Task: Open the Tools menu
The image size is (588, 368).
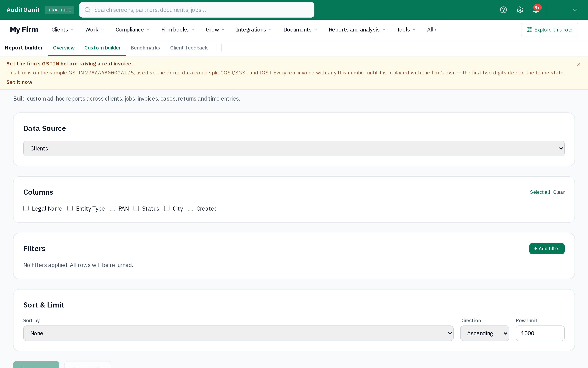Action: point(406,30)
